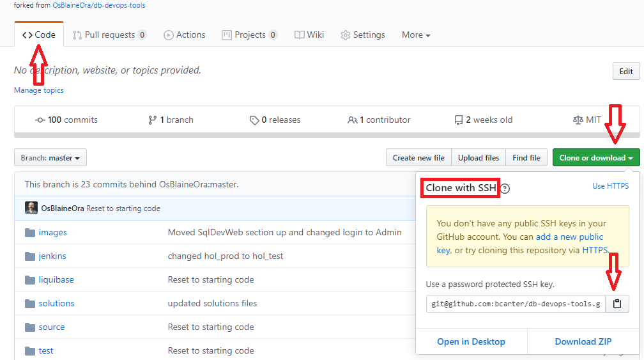Click the HTTPS link in the yellow notice
Screen dimensions: 644x360
(595, 250)
